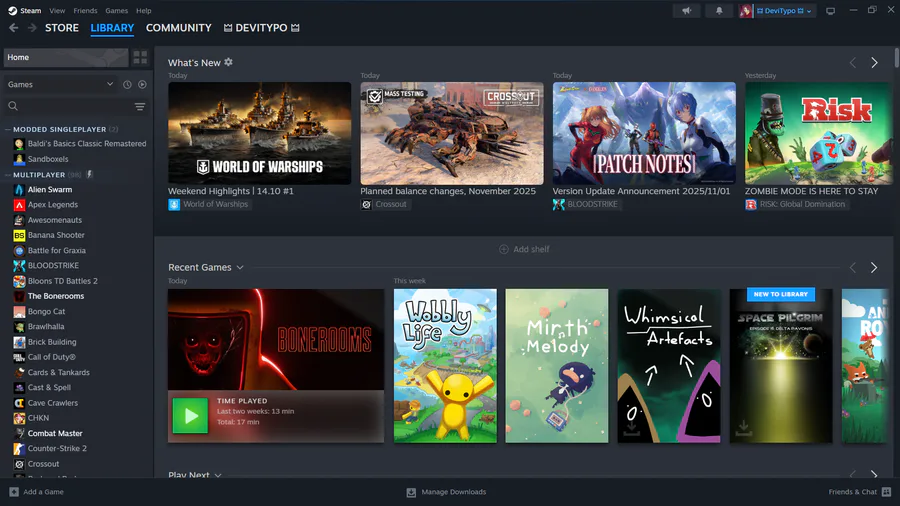Open the Space Pilgrim game cover
Screen dimensions: 900x506
click(781, 366)
